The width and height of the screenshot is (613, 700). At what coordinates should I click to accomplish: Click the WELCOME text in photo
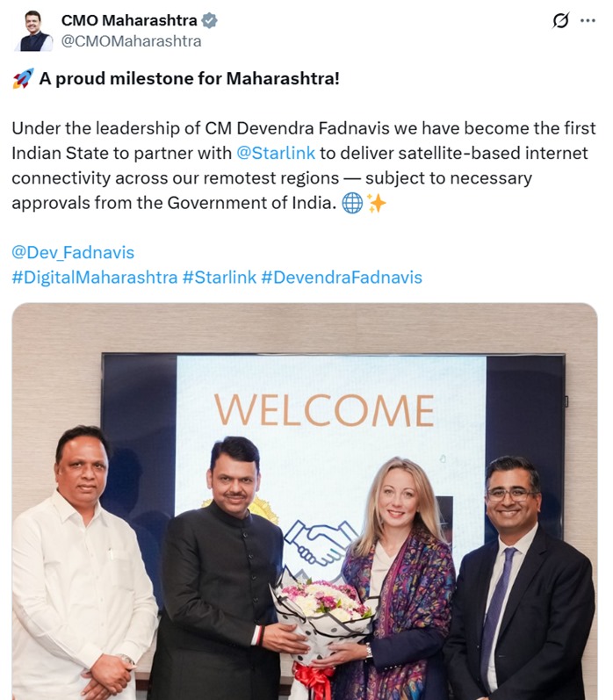point(324,410)
